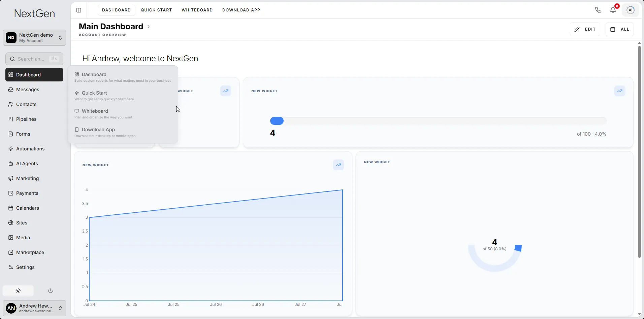Screen dimensions: 644x319
Task: Choose Download App in the flyout menu
Action: click(x=123, y=132)
